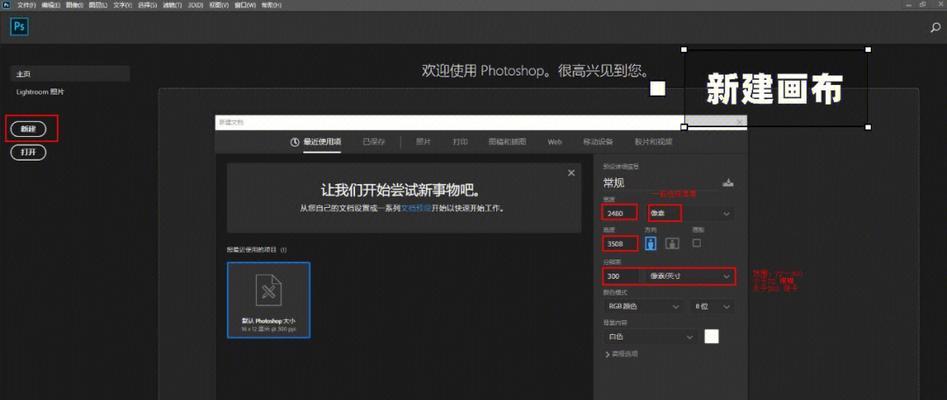The image size is (947, 400).
Task: Switch to 已保存 tab
Action: pos(373,142)
